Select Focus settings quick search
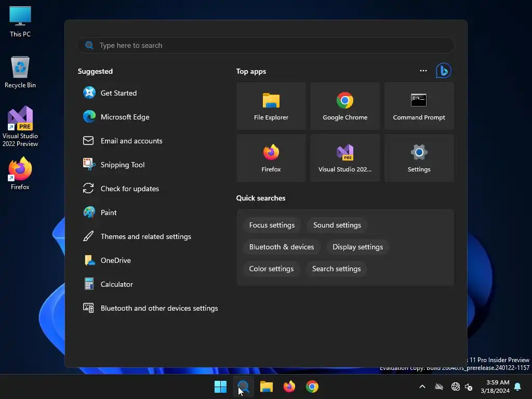This screenshot has width=532, height=399. click(x=272, y=225)
